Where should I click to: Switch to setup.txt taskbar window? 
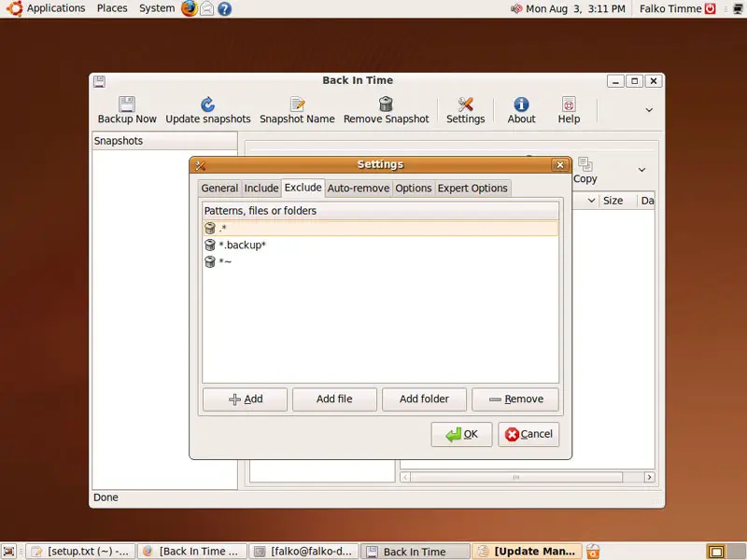[80, 552]
